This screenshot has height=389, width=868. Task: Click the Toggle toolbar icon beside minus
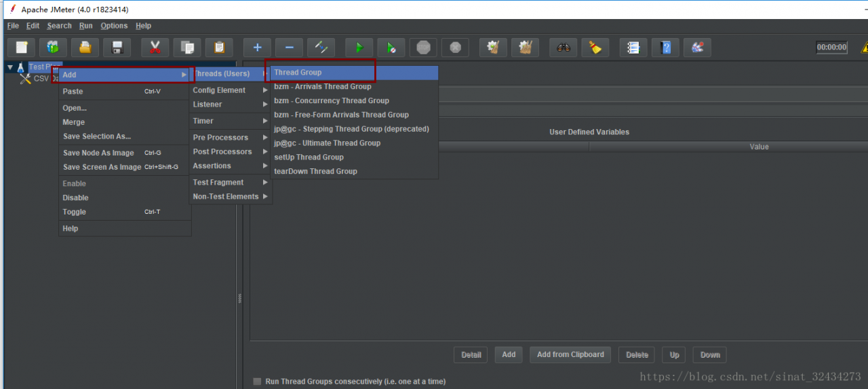tap(321, 48)
